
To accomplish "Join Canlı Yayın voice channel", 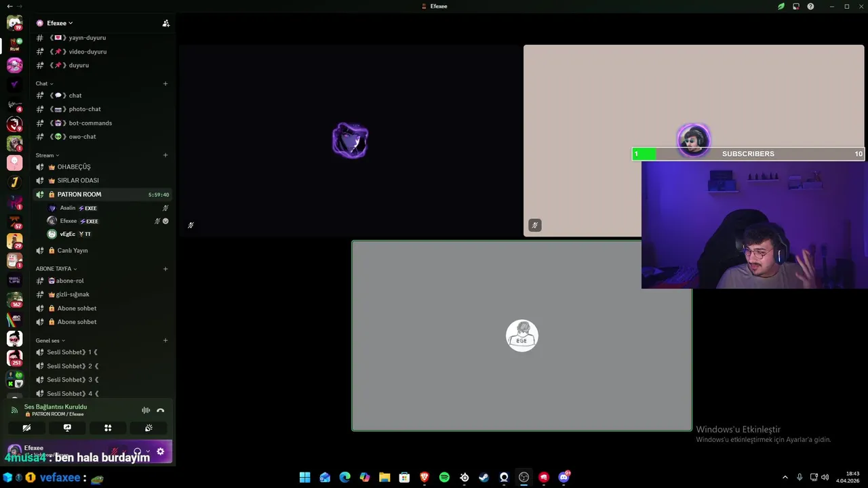I will (x=102, y=250).
